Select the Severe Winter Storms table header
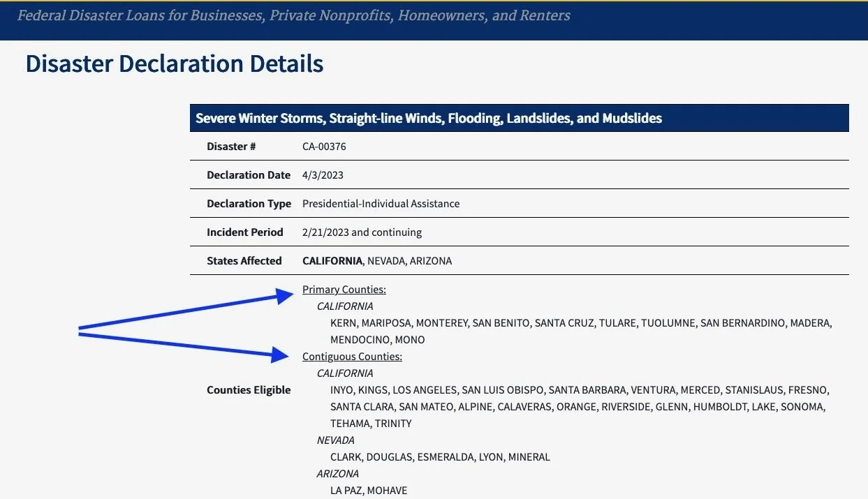Image resolution: width=868 pixels, height=499 pixels. click(519, 118)
